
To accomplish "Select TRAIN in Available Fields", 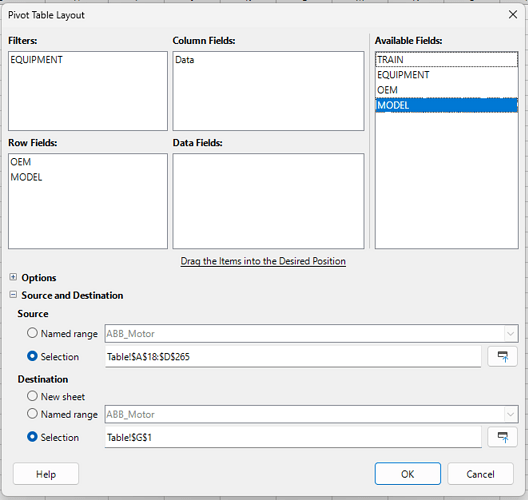I will click(x=447, y=60).
